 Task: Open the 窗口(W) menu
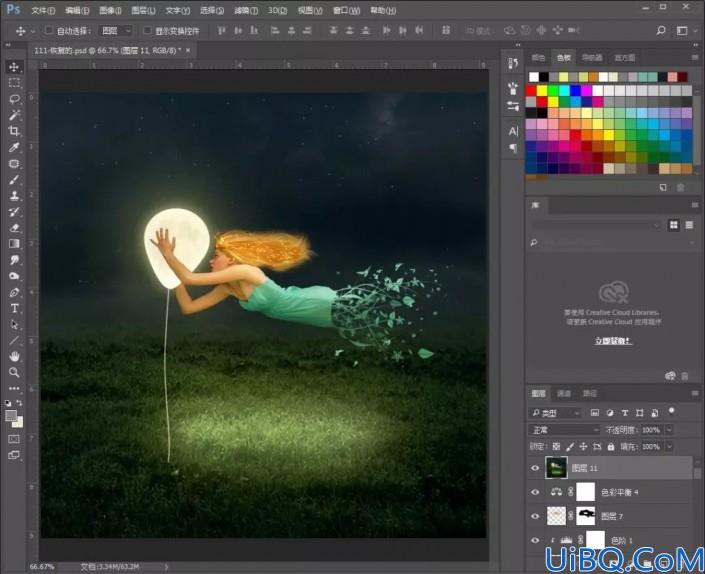pos(346,10)
